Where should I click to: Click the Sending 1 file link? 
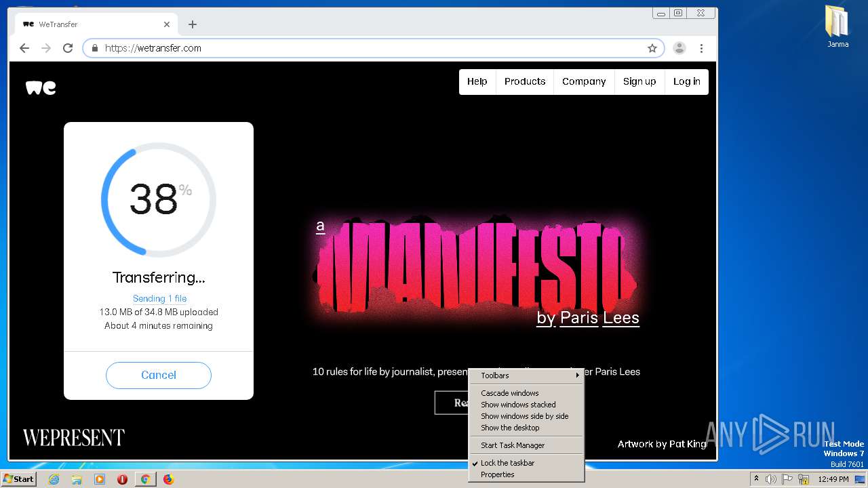pos(160,298)
